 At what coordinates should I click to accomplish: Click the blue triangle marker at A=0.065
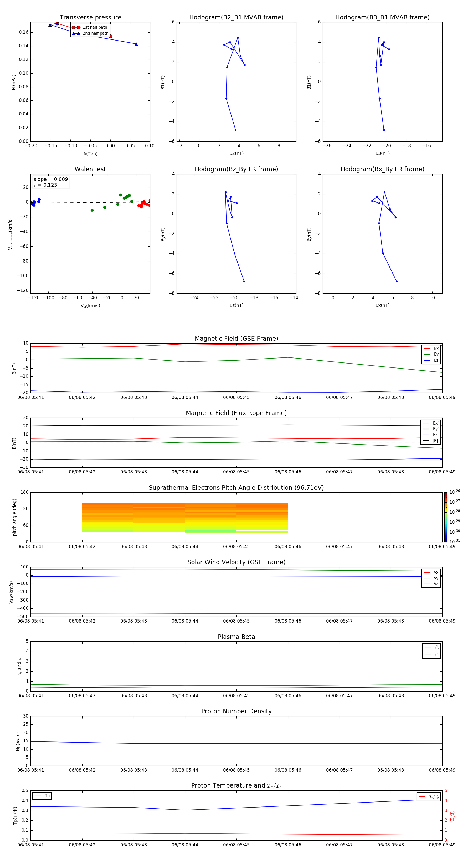136,44
